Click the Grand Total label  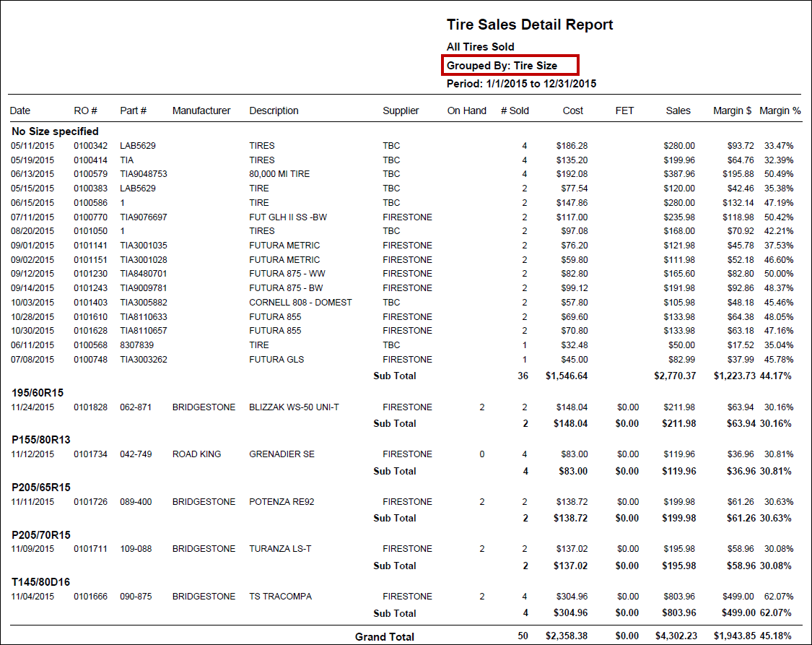tap(384, 636)
